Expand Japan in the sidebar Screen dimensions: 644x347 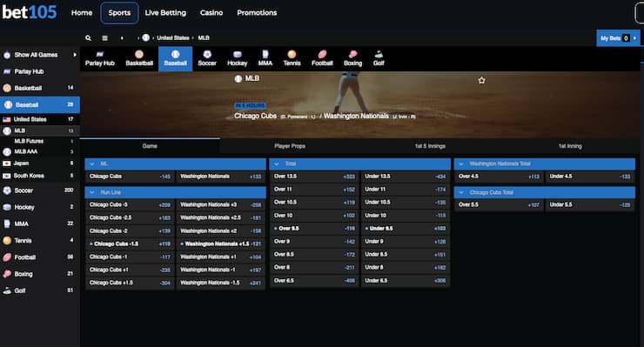point(39,163)
